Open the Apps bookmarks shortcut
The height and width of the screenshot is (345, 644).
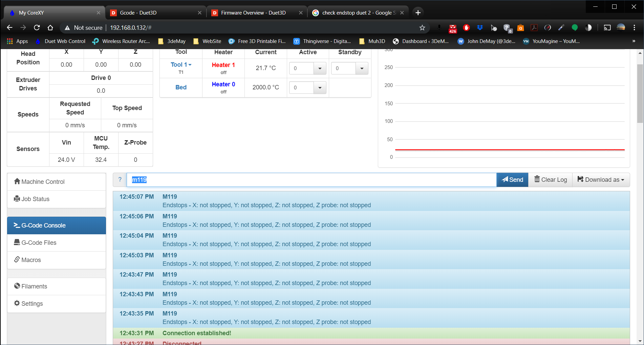[17, 41]
